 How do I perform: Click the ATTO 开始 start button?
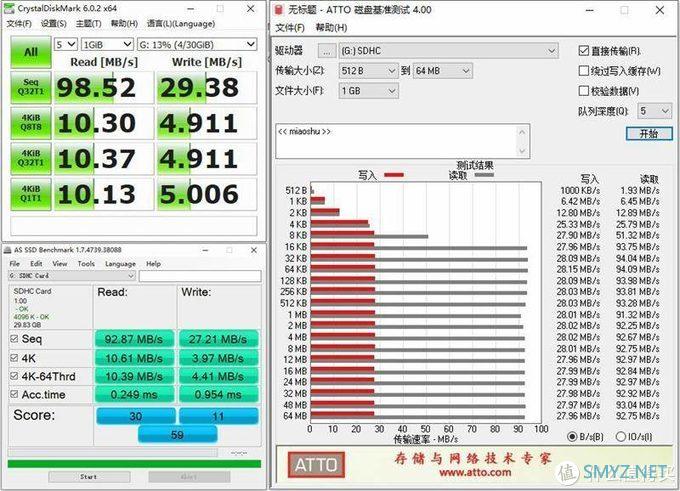649,134
